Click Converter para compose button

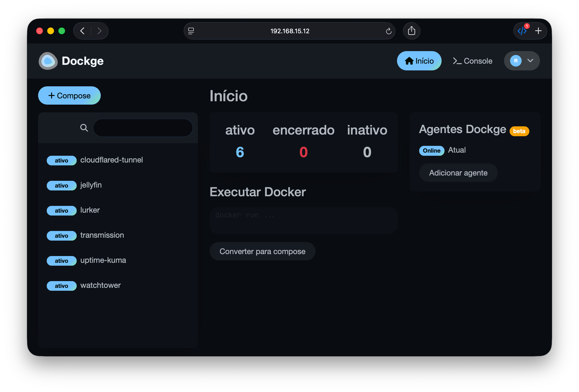tap(262, 251)
